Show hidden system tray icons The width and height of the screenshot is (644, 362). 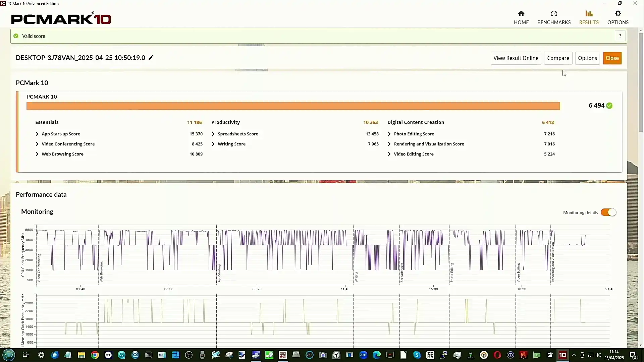(x=574, y=355)
